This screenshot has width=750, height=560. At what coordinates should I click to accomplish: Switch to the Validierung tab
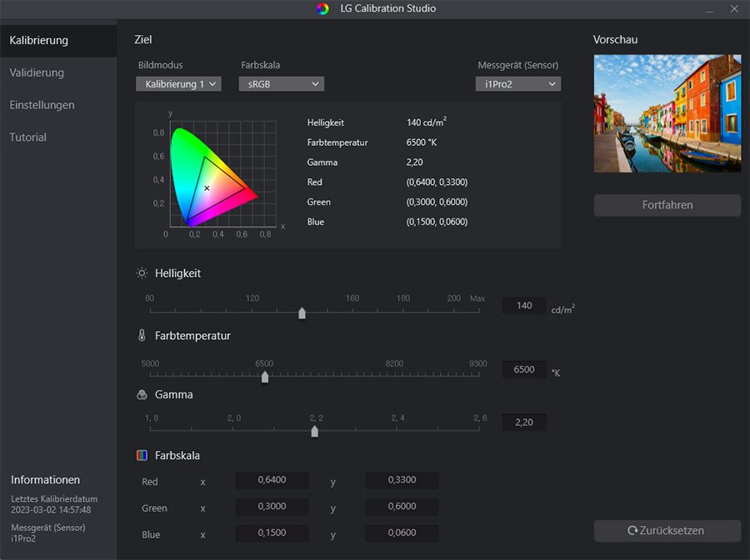click(x=58, y=72)
